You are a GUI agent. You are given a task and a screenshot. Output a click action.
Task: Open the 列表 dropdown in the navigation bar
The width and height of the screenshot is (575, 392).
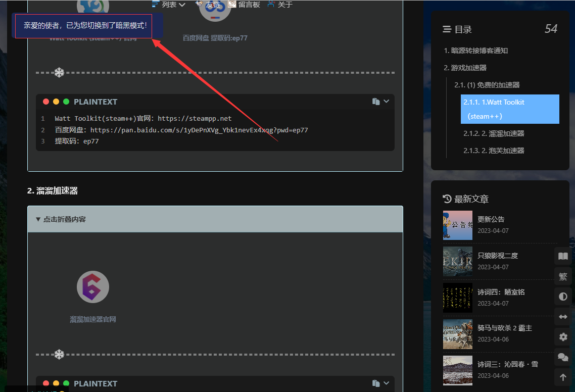tap(169, 5)
